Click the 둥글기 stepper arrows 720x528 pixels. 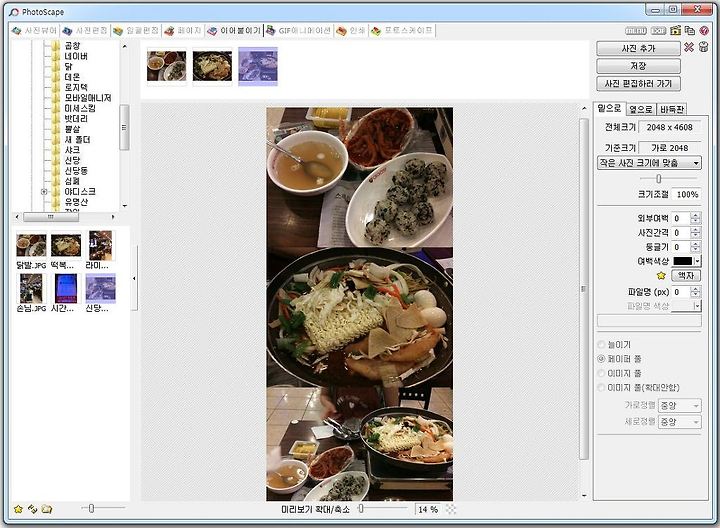tap(696, 247)
